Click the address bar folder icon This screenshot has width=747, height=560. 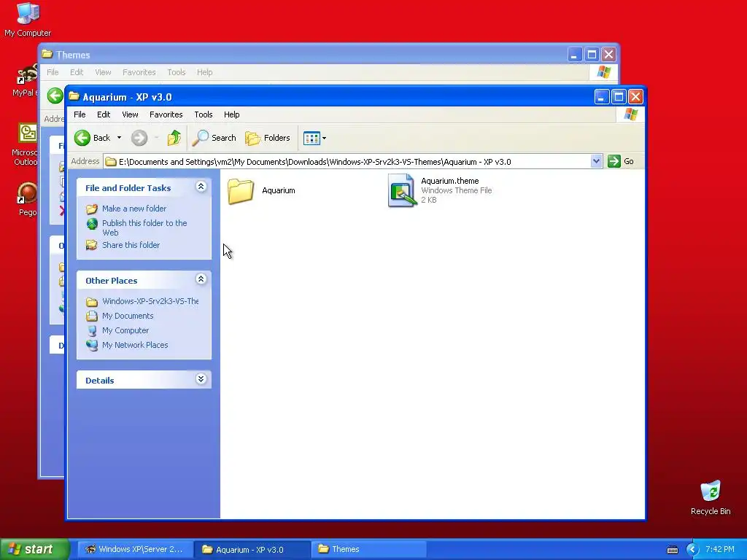[111, 162]
